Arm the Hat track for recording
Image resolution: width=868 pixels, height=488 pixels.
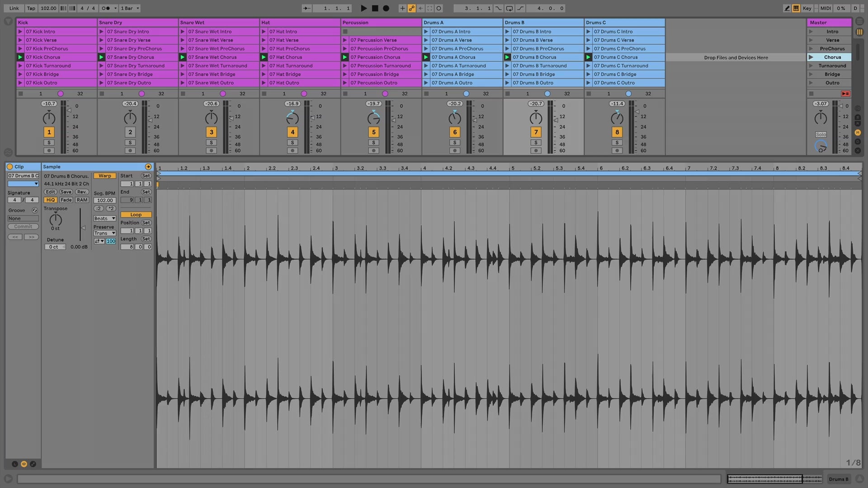(x=292, y=150)
